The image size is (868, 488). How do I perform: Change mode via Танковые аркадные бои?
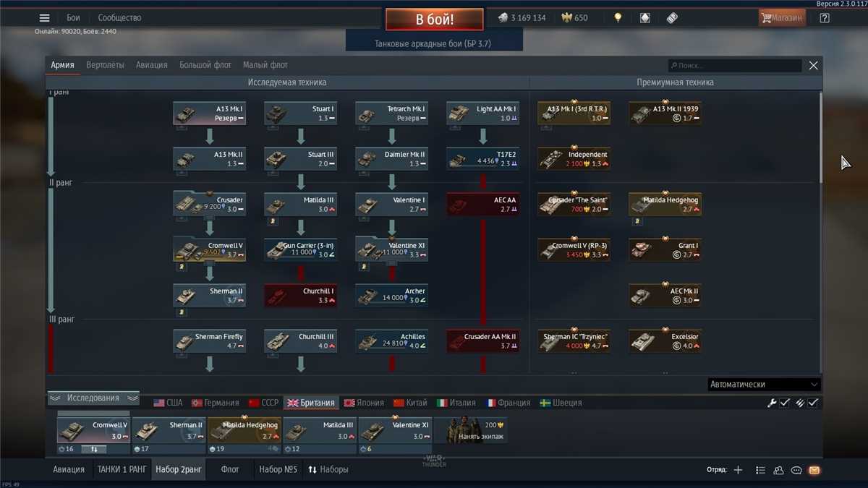(433, 43)
